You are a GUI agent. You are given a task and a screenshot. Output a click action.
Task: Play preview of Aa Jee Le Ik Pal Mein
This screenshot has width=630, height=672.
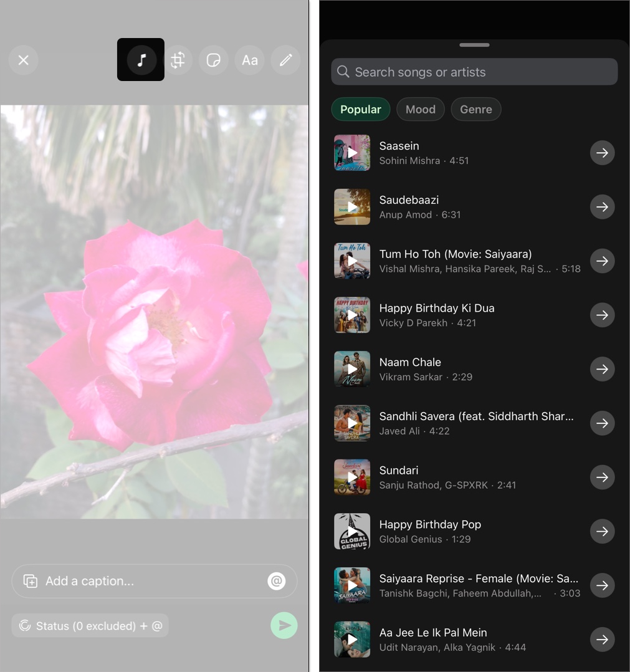(x=351, y=639)
